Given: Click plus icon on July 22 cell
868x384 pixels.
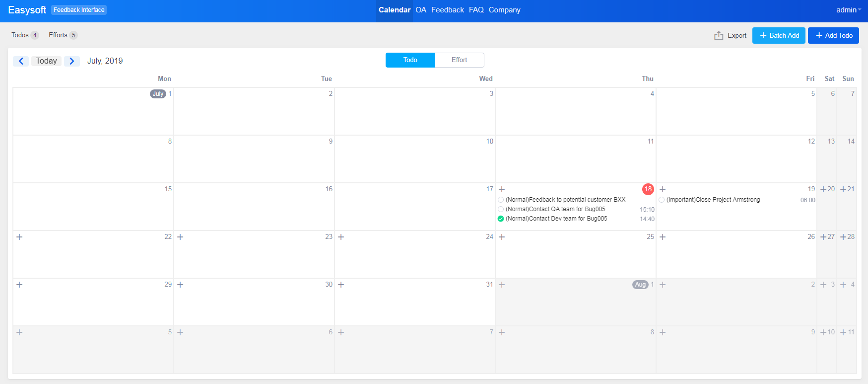Looking at the screenshot, I should click(x=19, y=237).
